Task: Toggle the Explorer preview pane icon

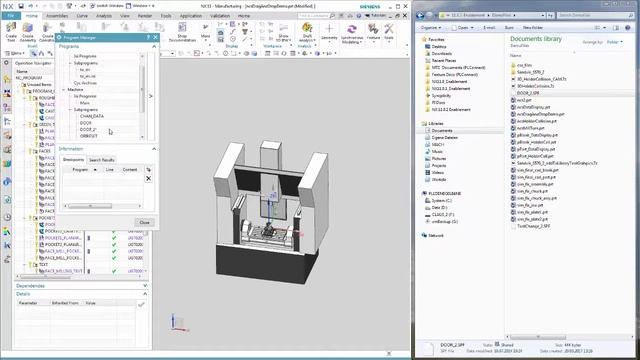Action: coord(616,27)
